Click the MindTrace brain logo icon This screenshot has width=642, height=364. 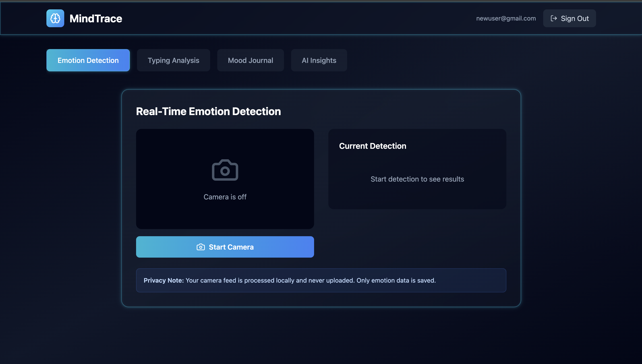55,18
